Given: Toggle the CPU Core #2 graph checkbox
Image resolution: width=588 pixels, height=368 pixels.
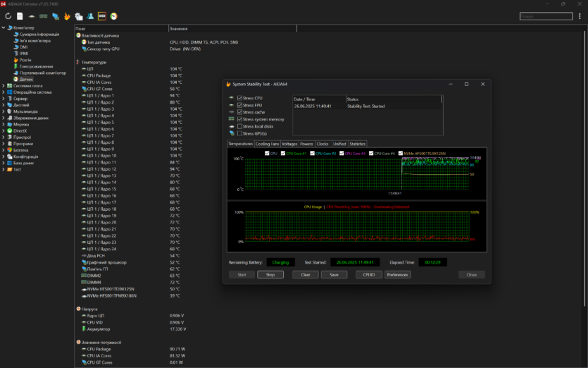Looking at the screenshot, I should tap(313, 153).
